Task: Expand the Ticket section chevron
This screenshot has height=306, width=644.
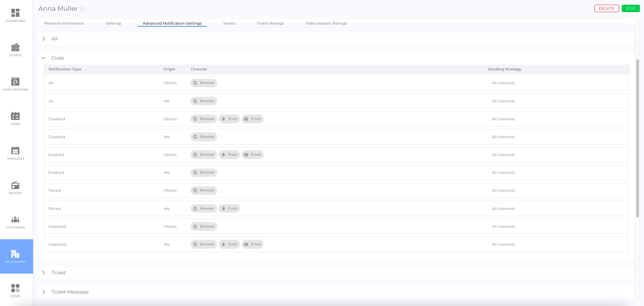Action: click(x=43, y=273)
